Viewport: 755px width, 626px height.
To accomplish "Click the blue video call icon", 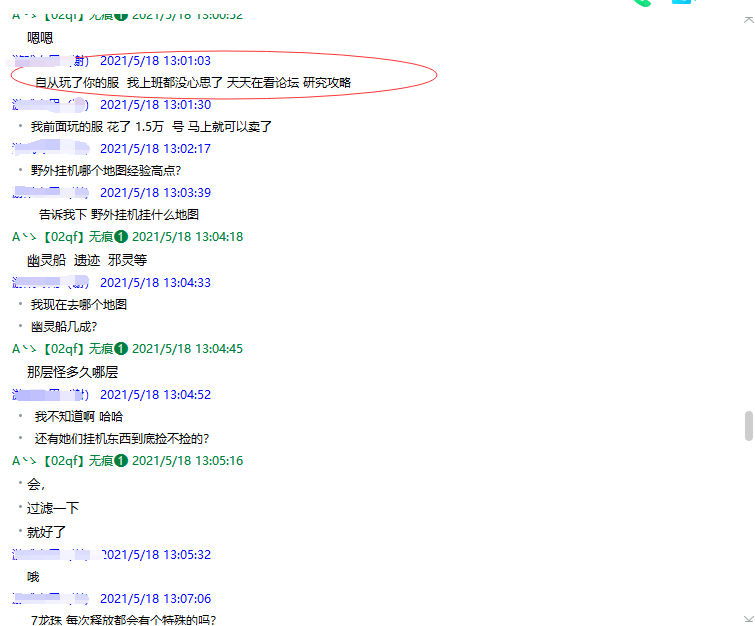I will click(681, 3).
